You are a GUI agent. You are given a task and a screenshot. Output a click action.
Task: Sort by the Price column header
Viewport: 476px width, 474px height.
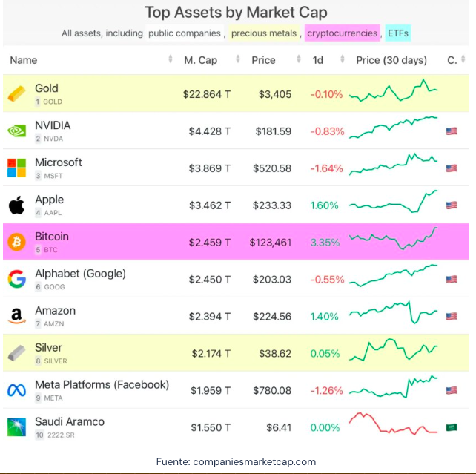pyautogui.click(x=263, y=60)
